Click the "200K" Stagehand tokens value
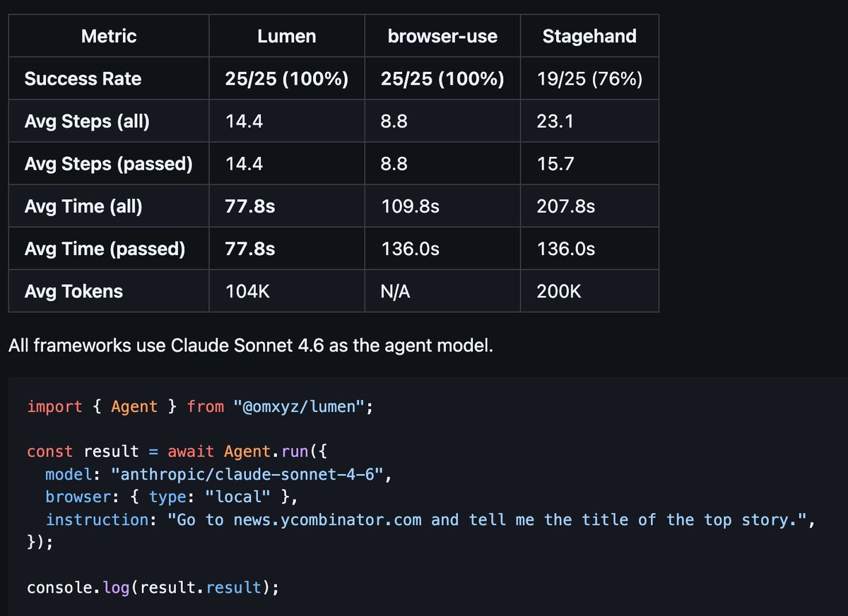The width and height of the screenshot is (848, 616). click(x=559, y=291)
